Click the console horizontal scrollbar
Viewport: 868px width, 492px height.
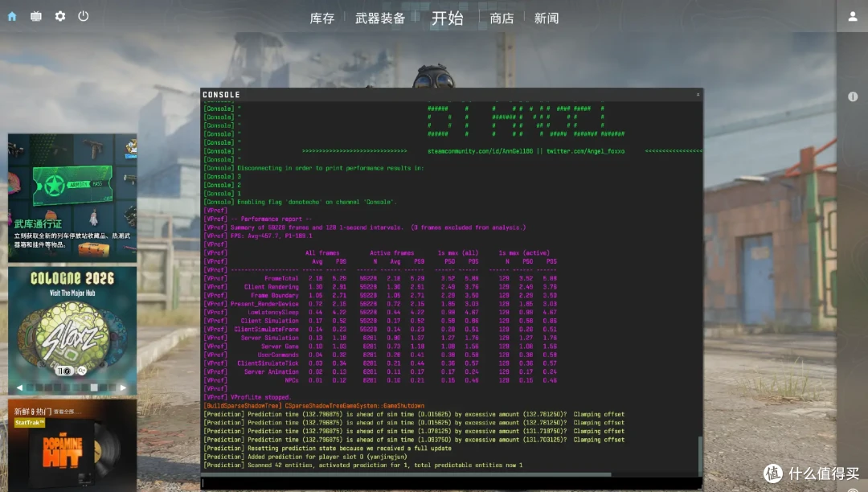[407, 474]
